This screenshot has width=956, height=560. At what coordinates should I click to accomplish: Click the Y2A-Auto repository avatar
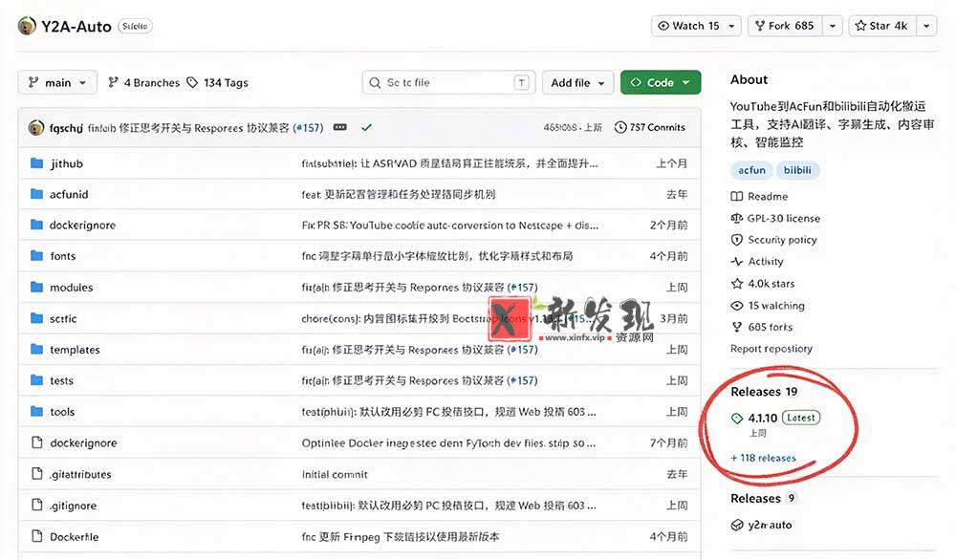click(x=27, y=26)
